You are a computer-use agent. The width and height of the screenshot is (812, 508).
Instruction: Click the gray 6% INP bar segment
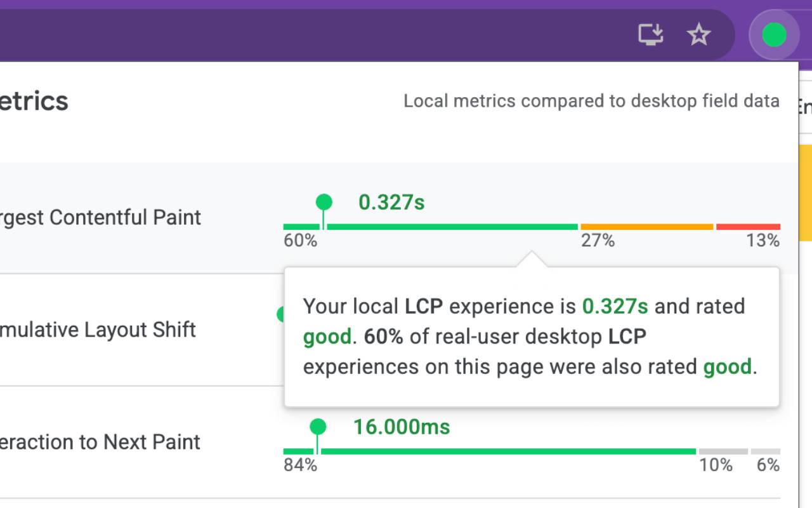765,451
